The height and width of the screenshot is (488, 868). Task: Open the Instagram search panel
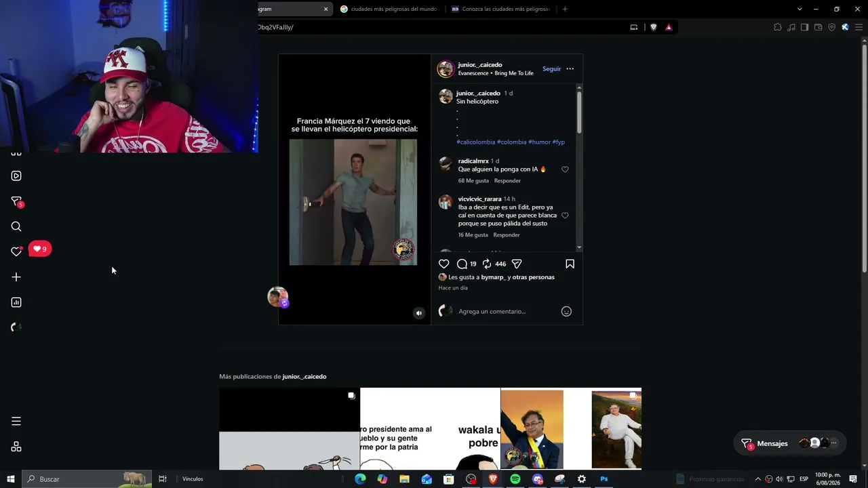[16, 226]
